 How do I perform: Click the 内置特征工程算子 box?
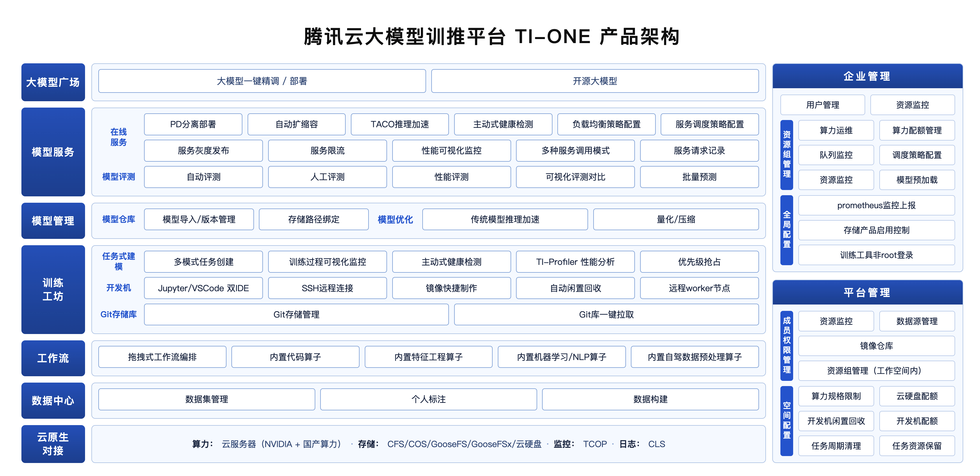click(428, 357)
